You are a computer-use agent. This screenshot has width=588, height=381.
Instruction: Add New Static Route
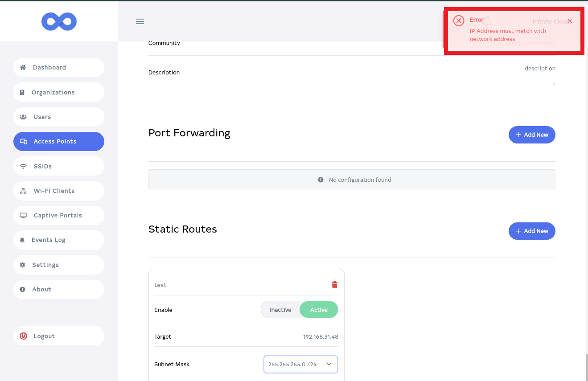point(531,231)
